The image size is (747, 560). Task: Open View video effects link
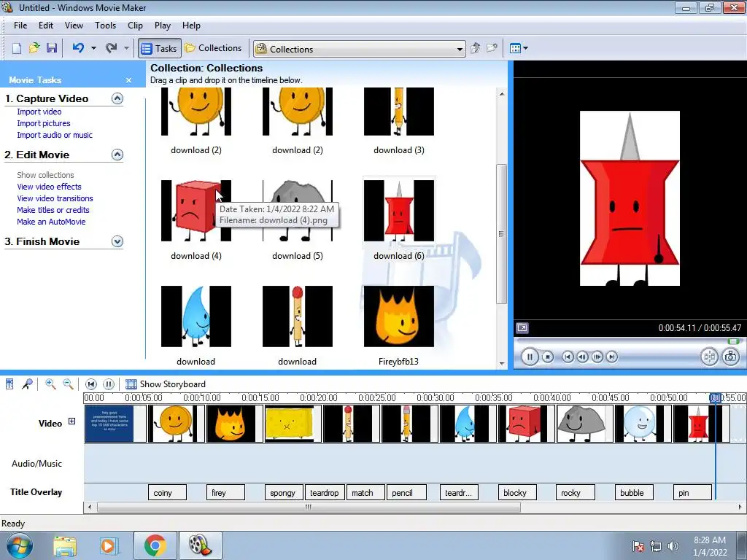click(x=49, y=187)
